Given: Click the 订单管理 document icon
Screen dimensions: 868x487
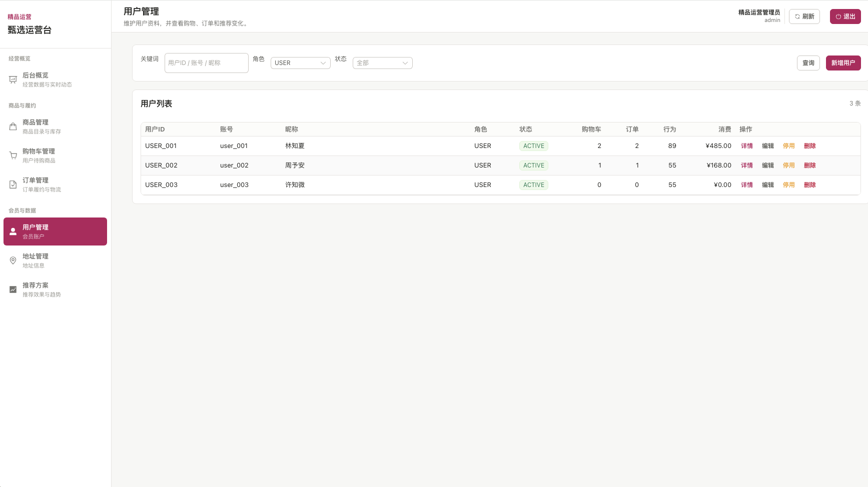Looking at the screenshot, I should click(13, 184).
